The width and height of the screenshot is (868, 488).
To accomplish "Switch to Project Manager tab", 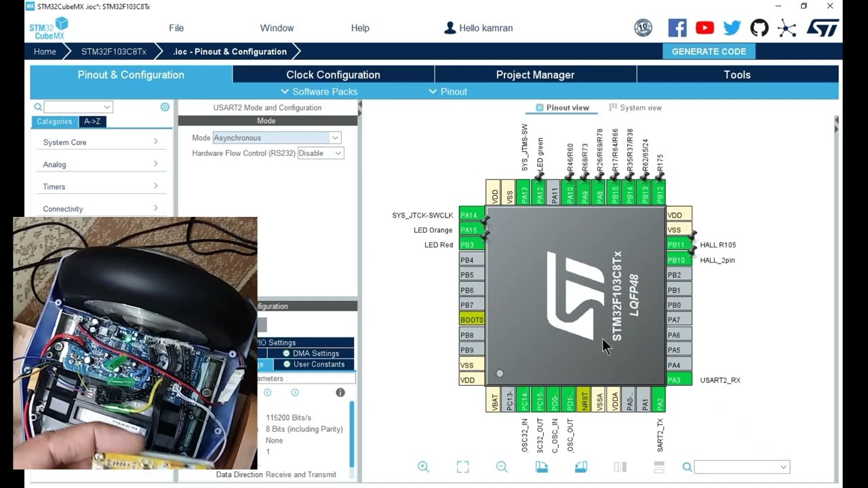I will [535, 75].
